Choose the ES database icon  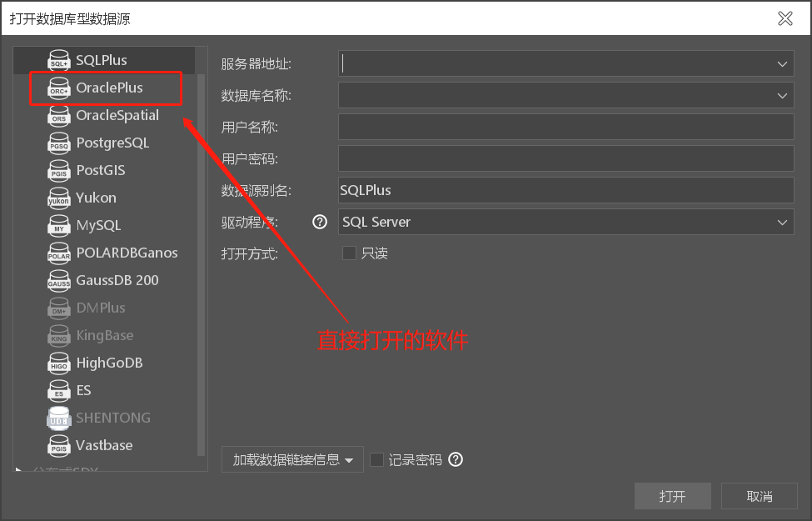tap(58, 390)
